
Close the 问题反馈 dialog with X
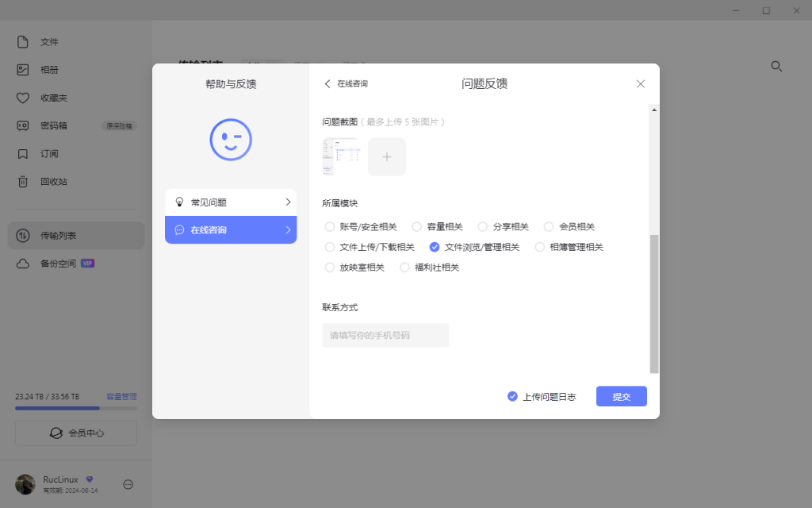tap(641, 84)
